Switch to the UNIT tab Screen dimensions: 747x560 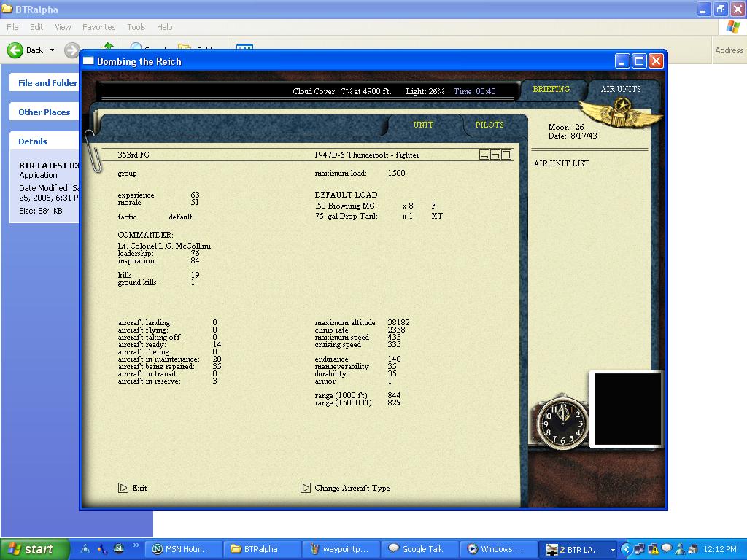[423, 125]
